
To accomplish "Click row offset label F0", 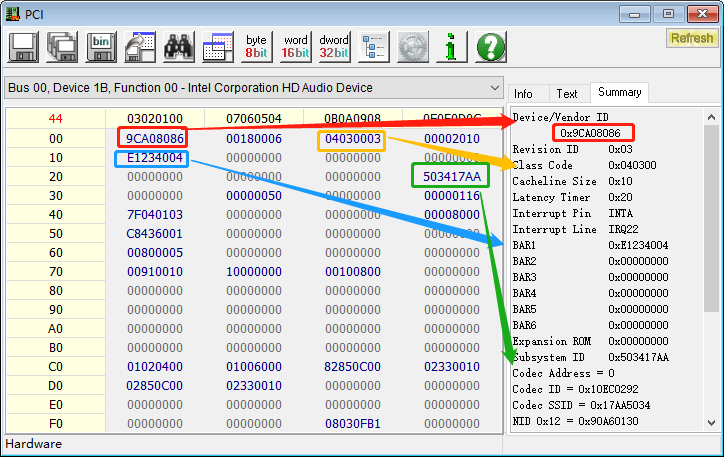I will tap(55, 423).
